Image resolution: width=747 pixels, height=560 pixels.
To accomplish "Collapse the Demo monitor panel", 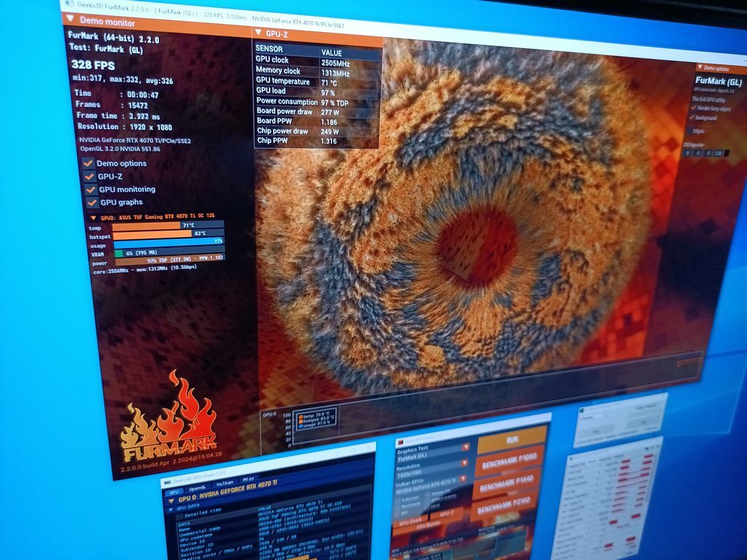I will tap(70, 20).
